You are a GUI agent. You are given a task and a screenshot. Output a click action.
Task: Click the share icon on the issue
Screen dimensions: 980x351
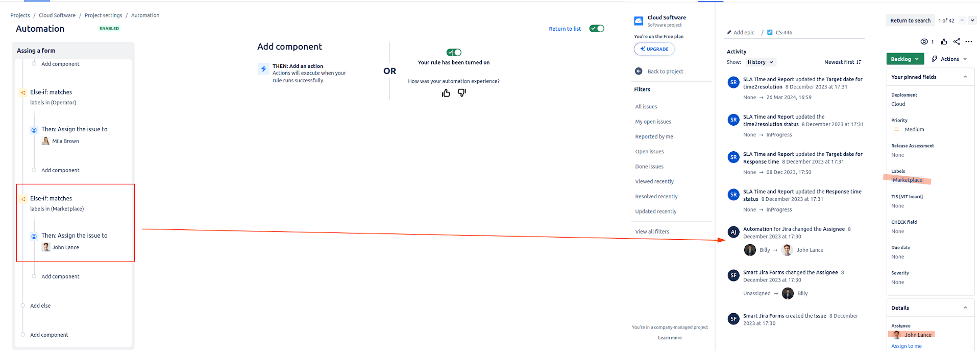[x=957, y=42]
